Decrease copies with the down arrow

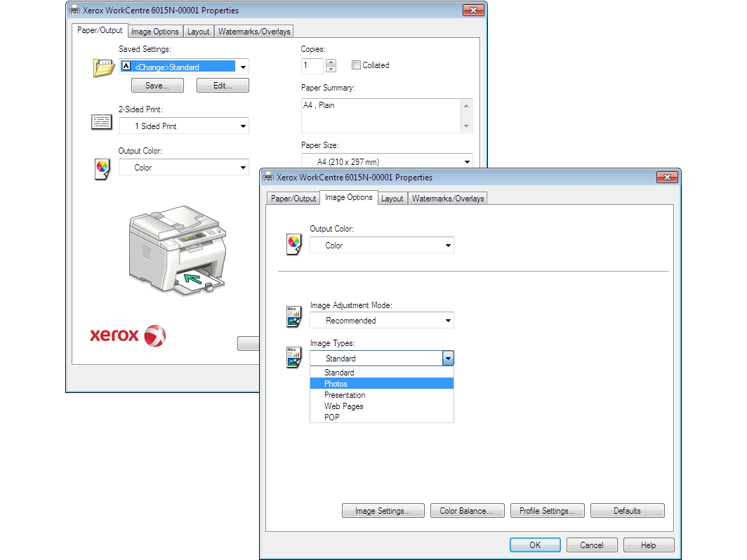click(331, 69)
